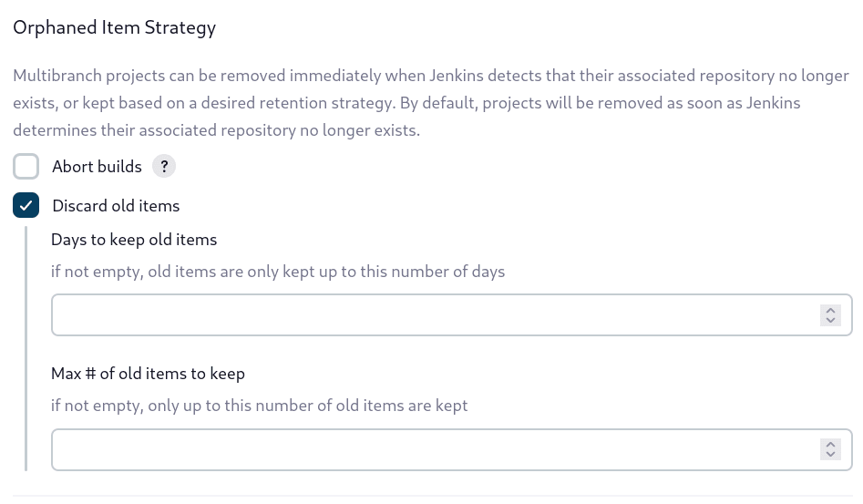Image resolution: width=863 pixels, height=504 pixels.
Task: Click the Max # of old items to keep label
Action: pyautogui.click(x=148, y=374)
